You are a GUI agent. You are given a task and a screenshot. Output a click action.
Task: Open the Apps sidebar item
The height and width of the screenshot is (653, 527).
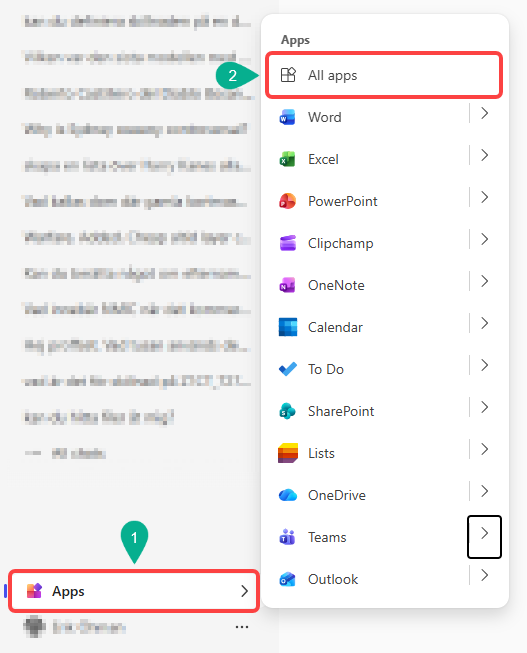coord(134,591)
